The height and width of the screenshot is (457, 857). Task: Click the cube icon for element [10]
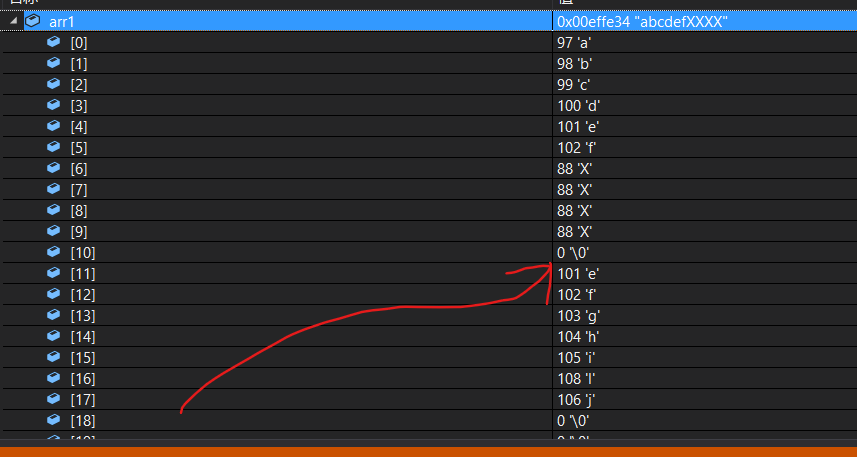[54, 251]
